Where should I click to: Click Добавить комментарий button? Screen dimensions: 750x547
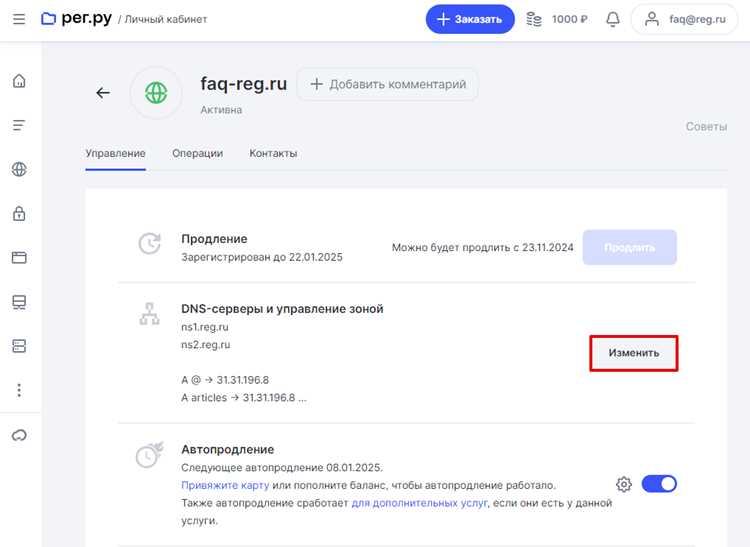click(x=387, y=84)
